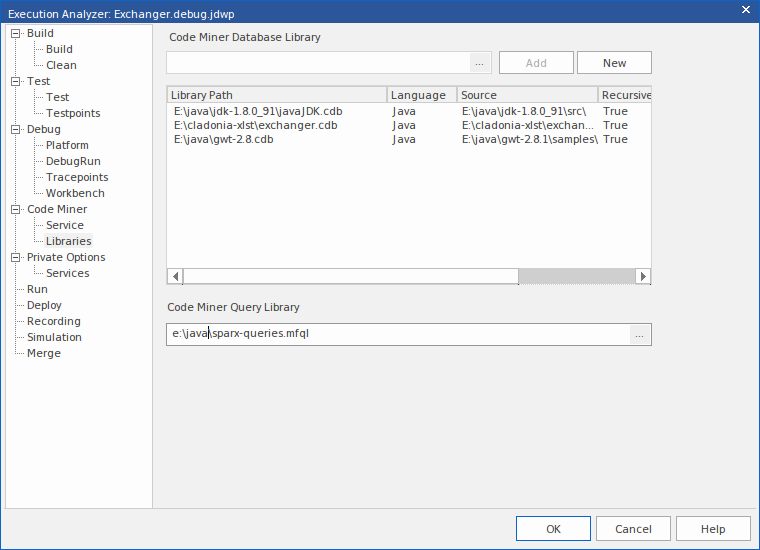
Task: Select the exchanger.cdb library row
Action: (x=409, y=126)
